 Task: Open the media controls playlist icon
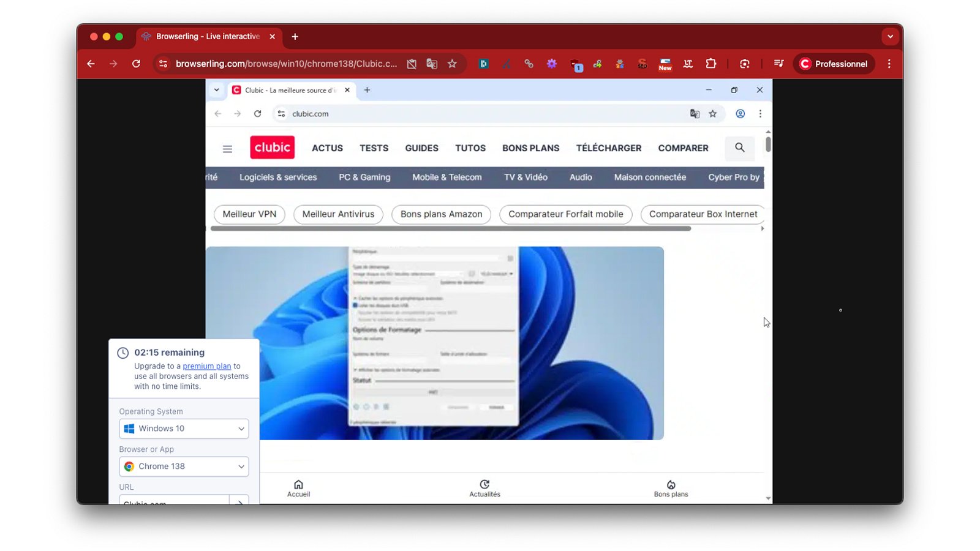click(778, 64)
